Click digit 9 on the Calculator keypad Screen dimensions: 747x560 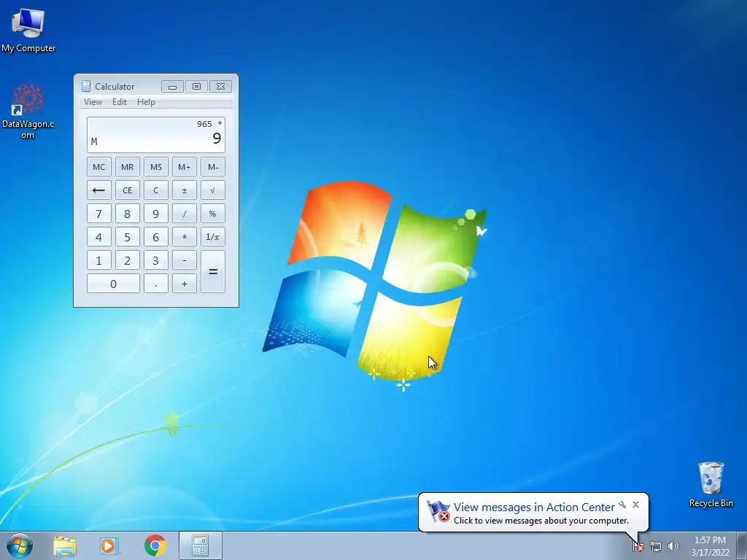(x=156, y=214)
